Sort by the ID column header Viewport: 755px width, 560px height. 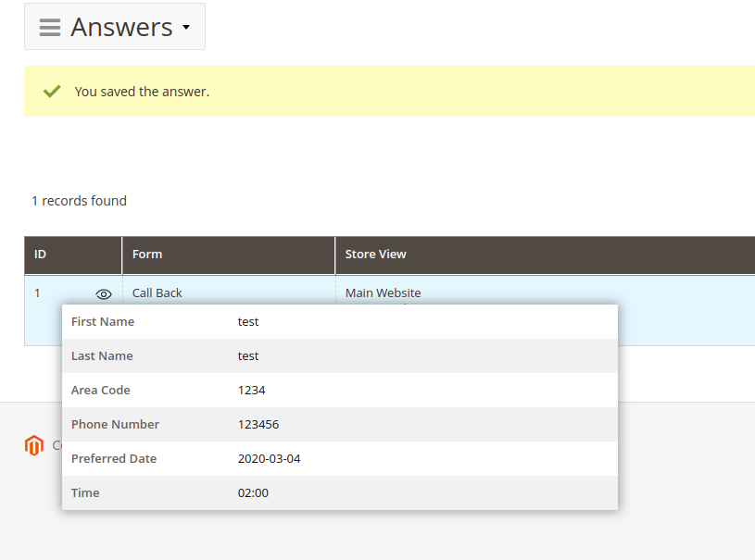pyautogui.click(x=41, y=255)
